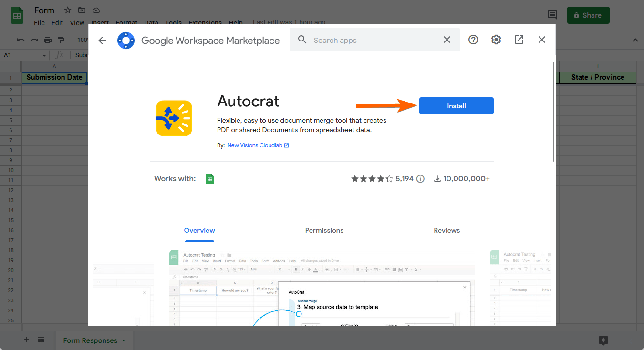Open the comment history icon
The height and width of the screenshot is (350, 644).
click(552, 15)
